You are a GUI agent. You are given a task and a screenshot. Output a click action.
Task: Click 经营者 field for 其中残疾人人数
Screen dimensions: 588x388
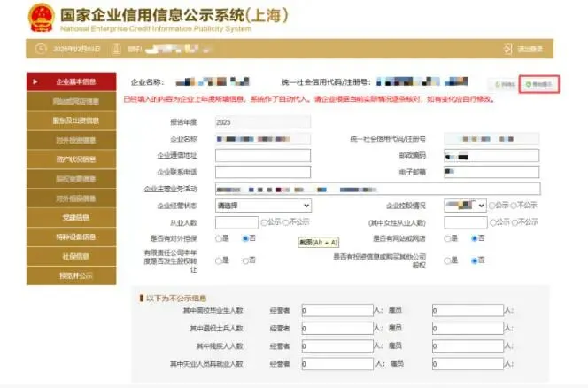337,346
